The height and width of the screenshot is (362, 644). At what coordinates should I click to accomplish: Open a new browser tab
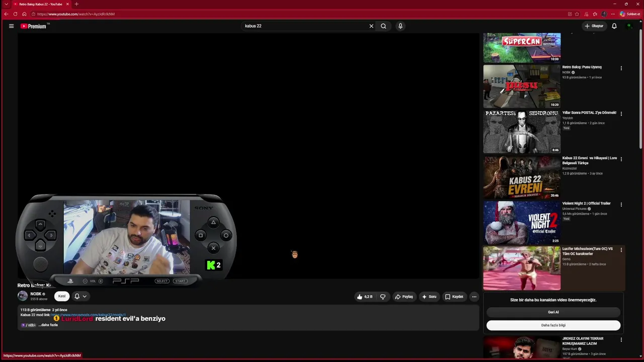point(76,4)
